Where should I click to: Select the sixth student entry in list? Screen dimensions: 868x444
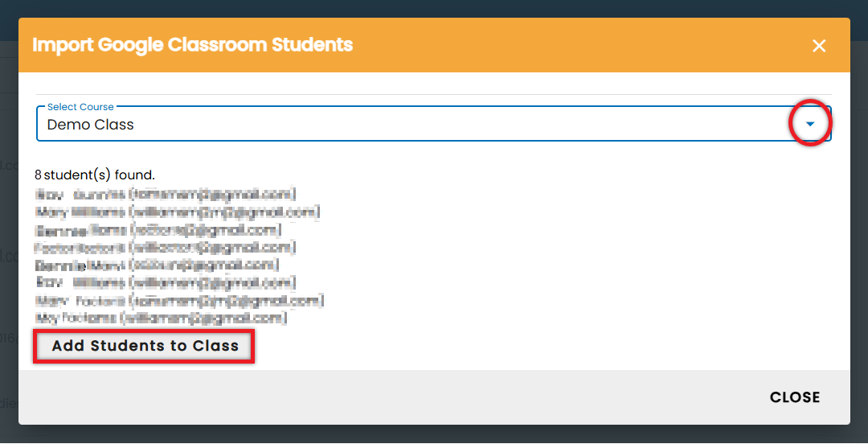(x=166, y=282)
